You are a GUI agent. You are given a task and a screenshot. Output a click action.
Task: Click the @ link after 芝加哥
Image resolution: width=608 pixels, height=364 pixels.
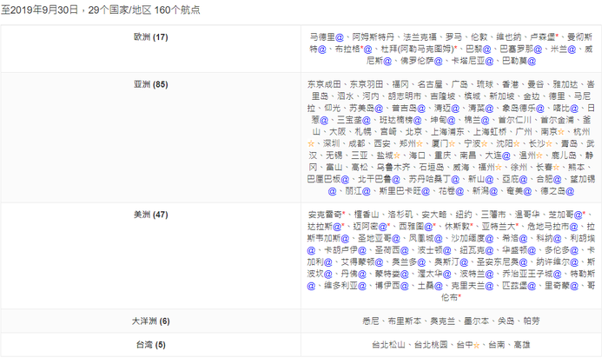click(x=578, y=215)
